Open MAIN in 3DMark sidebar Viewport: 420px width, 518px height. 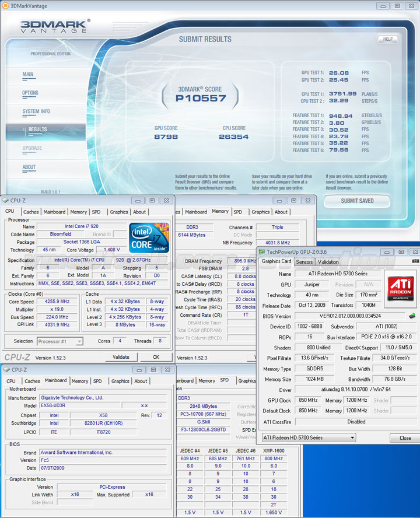coord(28,74)
